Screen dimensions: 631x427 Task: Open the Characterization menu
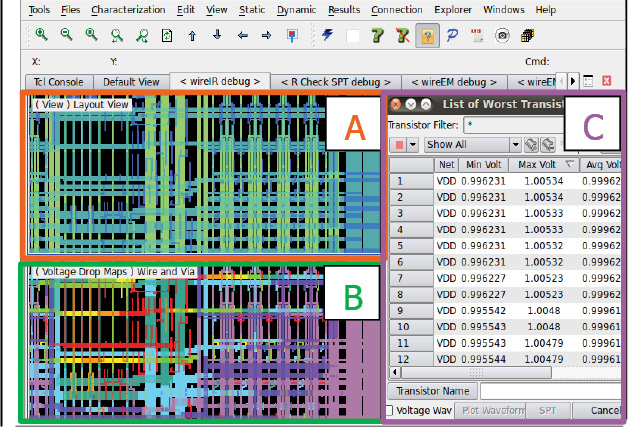pos(128,9)
